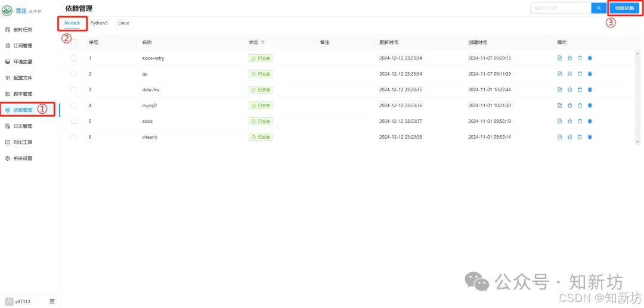644x308 pixels.
Task: Tick the select-all checkbox in table header
Action: (x=74, y=42)
